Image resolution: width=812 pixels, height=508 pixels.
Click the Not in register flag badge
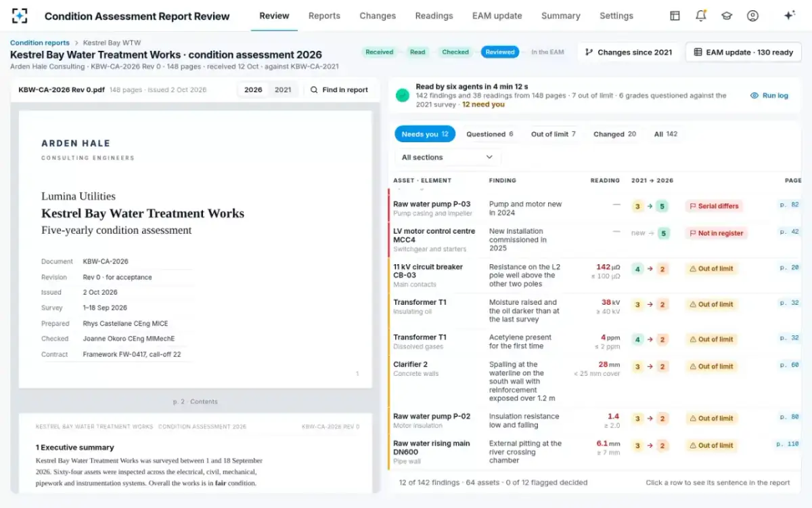coord(717,233)
